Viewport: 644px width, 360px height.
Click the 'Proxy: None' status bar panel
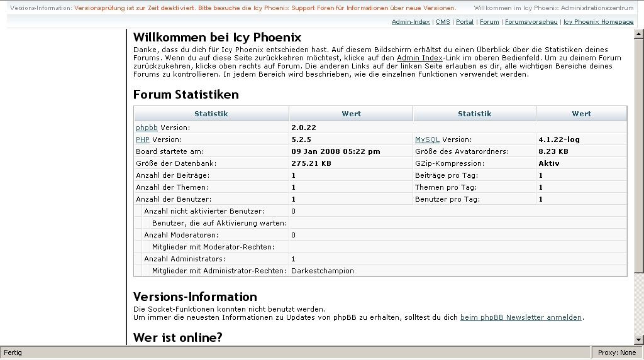616,352
